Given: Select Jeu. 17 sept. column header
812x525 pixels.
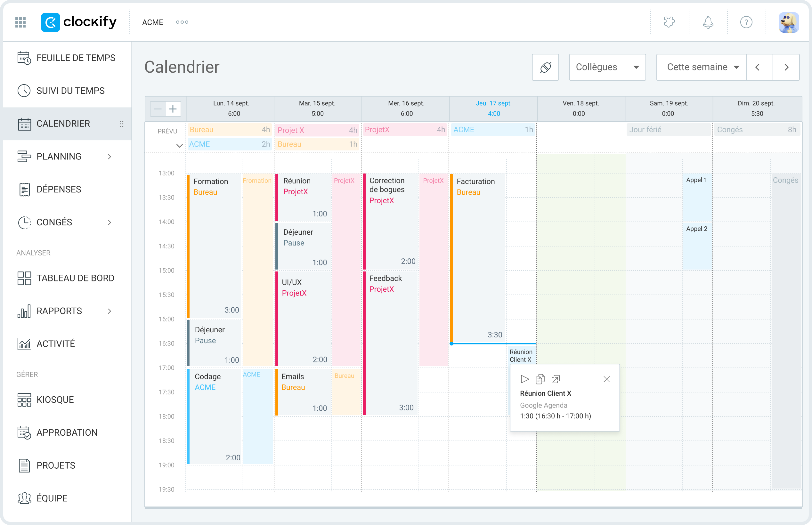Looking at the screenshot, I should click(493, 108).
